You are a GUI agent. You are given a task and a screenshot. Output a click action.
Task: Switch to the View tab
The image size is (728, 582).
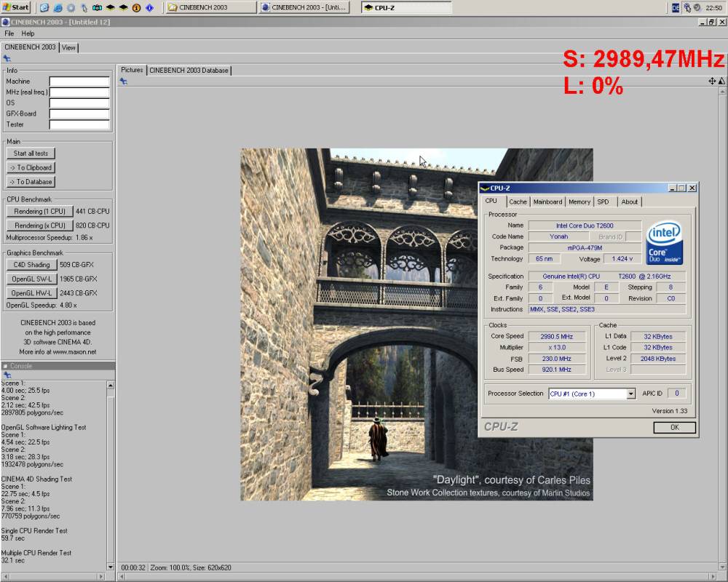pyautogui.click(x=68, y=47)
